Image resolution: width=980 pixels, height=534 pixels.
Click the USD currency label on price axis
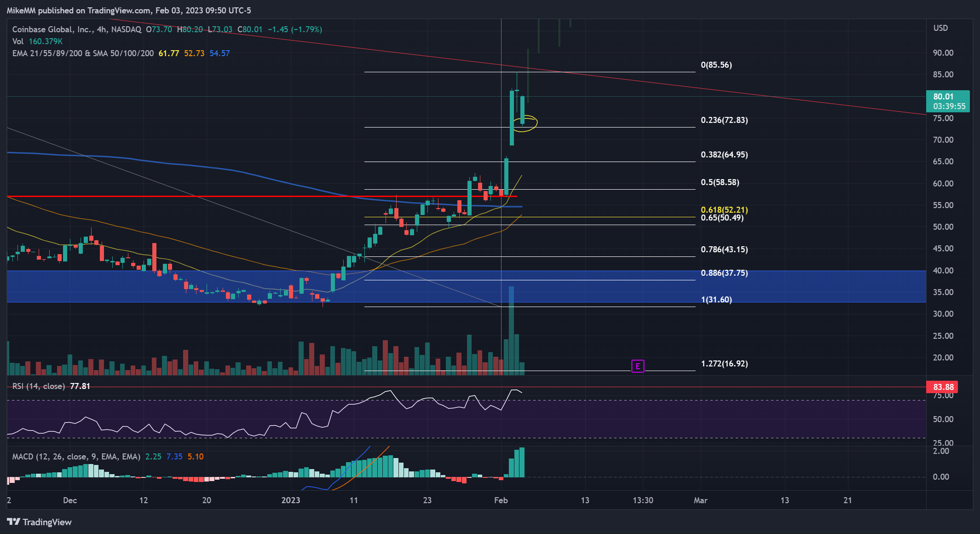pyautogui.click(x=940, y=28)
